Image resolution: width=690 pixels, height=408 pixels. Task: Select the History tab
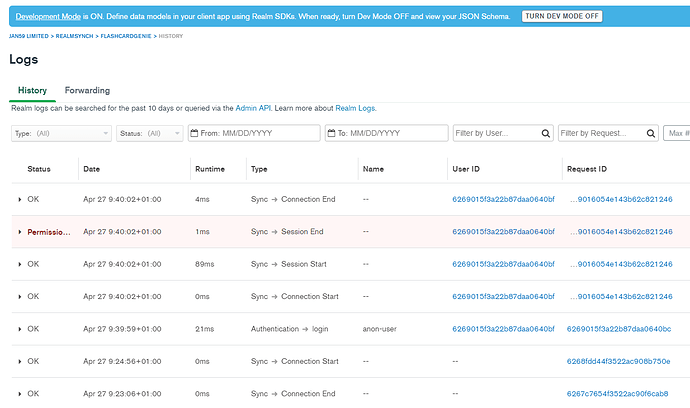(x=32, y=90)
